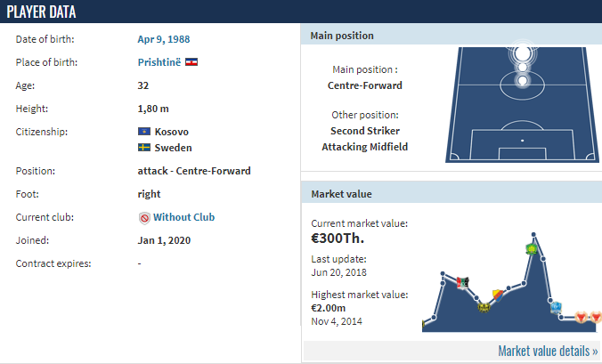
Task: Click the Apr 9, 1988 birth date link
Action: point(164,39)
